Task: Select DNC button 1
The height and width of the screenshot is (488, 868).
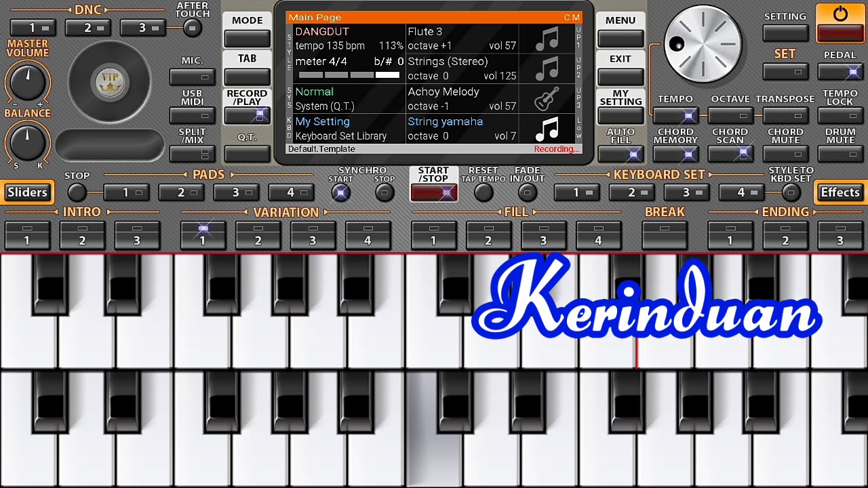Action: point(33,28)
